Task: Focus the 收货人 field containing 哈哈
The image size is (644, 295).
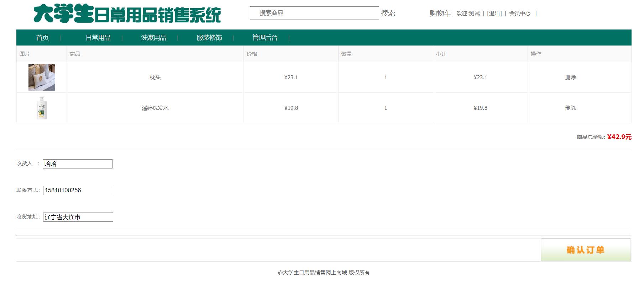Action: (x=78, y=164)
